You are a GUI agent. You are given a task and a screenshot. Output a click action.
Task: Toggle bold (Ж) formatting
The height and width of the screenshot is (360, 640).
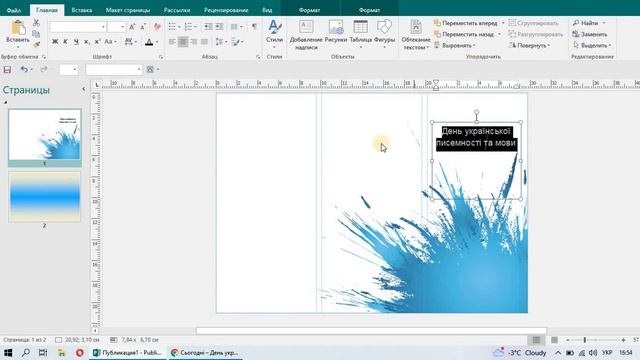click(55, 42)
